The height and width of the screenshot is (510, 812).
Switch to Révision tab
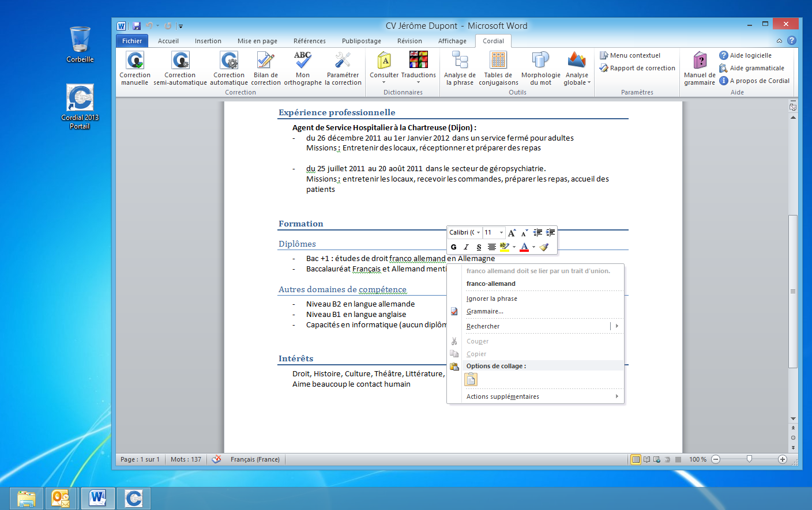click(x=409, y=41)
